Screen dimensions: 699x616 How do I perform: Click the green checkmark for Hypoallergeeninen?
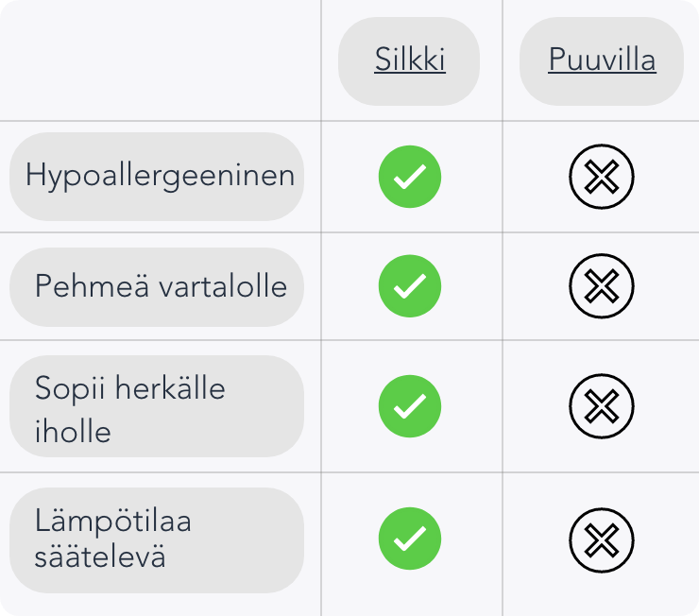(x=410, y=177)
